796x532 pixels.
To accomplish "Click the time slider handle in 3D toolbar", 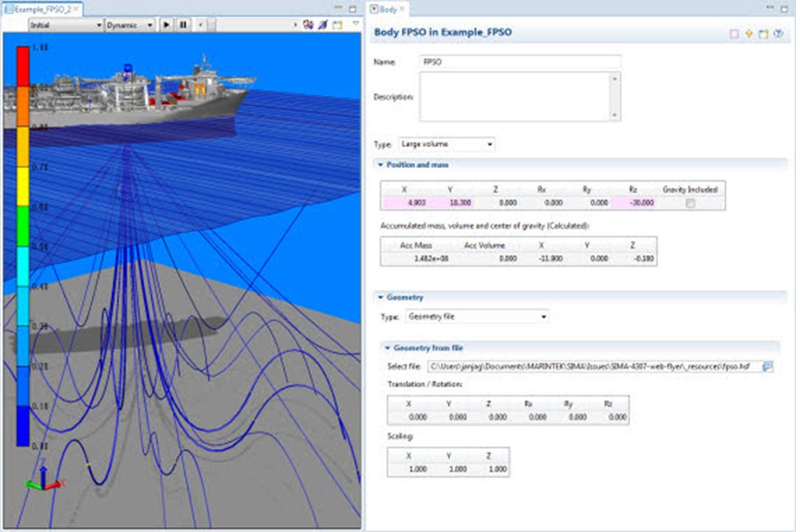I will pos(212,24).
